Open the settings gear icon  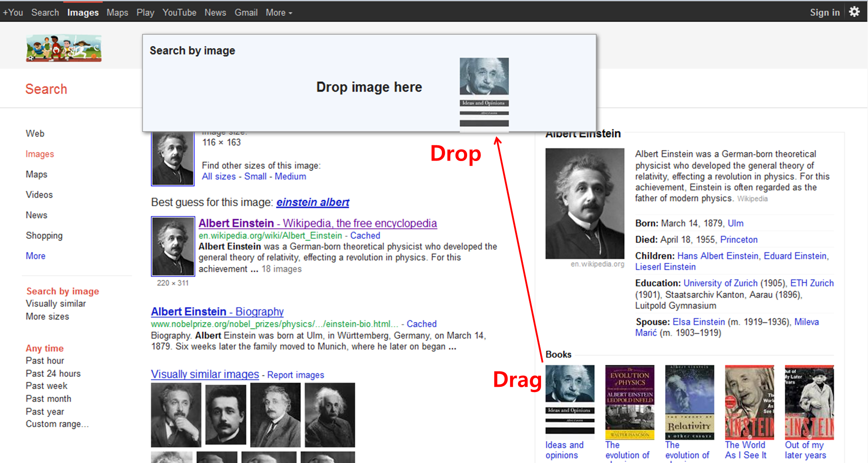(855, 12)
